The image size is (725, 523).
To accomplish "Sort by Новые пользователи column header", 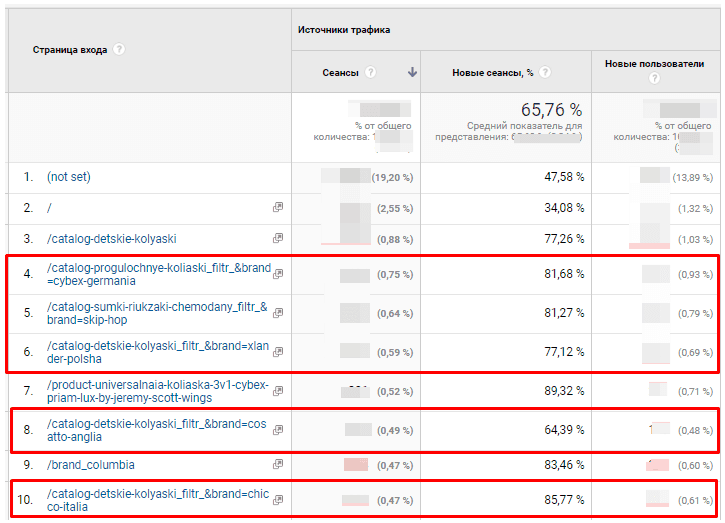I will click(x=654, y=64).
